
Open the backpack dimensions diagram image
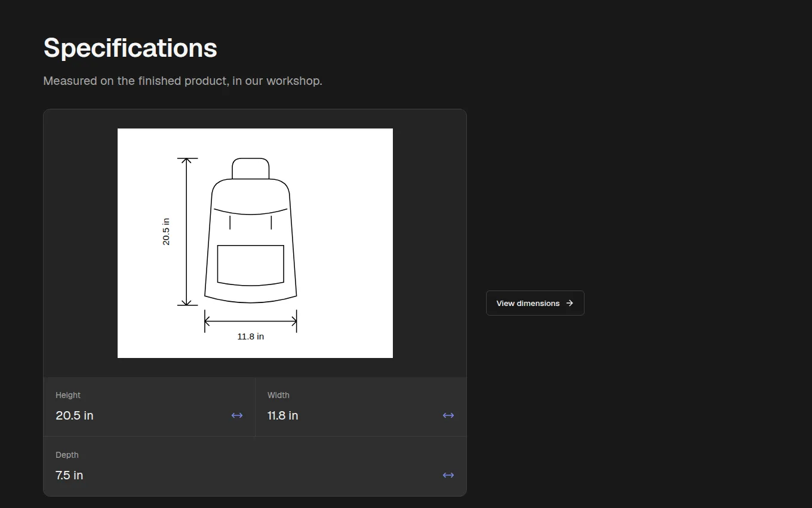[x=255, y=243]
